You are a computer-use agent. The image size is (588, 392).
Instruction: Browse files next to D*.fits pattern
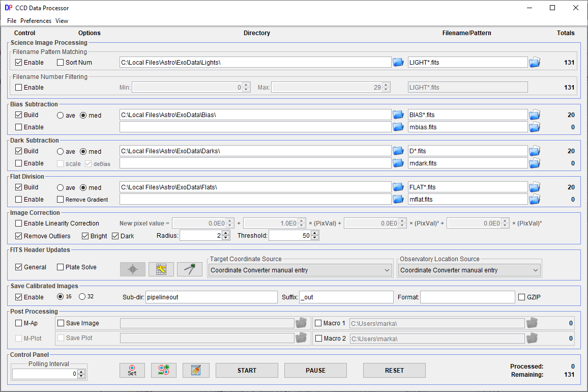(535, 151)
